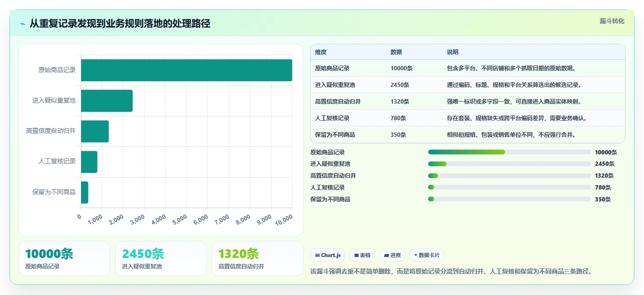The width and height of the screenshot is (644, 295).
Task: Click the table cell 原始商品记录
Action: coord(332,68)
